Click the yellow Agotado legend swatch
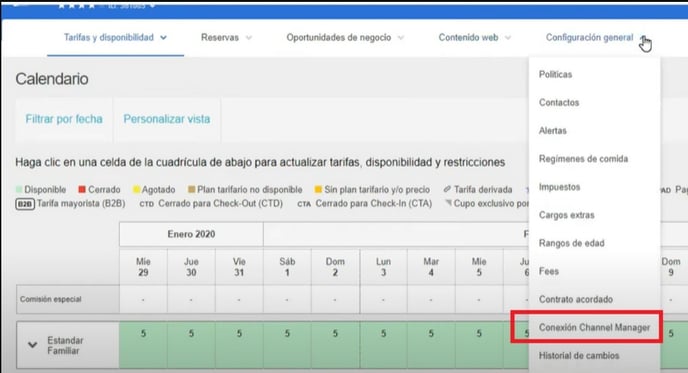The height and width of the screenshot is (373, 688). pos(136,190)
